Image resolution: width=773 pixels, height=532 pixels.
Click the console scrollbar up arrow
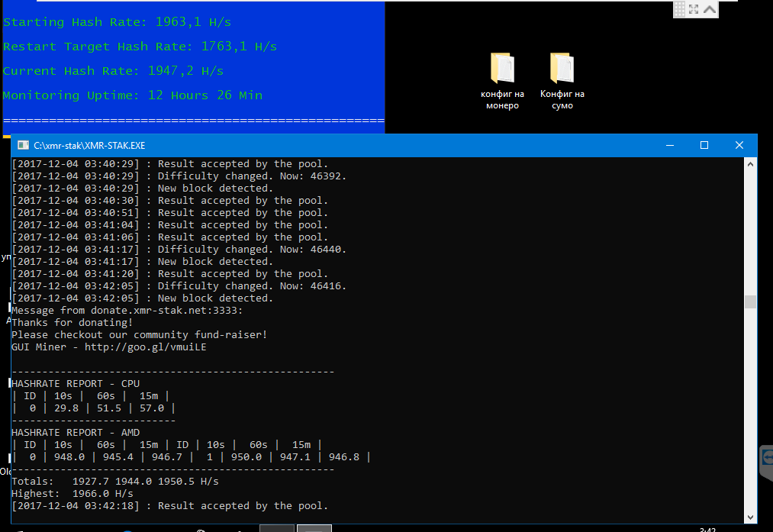tap(750, 164)
